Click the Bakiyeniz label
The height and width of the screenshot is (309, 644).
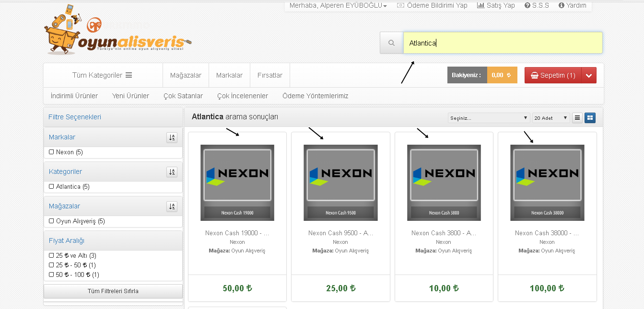(x=467, y=75)
